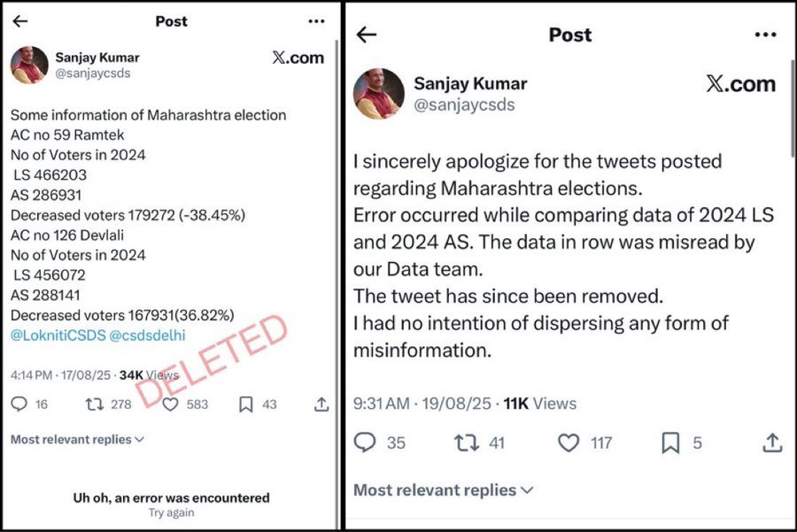This screenshot has width=797, height=532.
Task: Expand Most relevant replies on left post
Action: coord(77,440)
